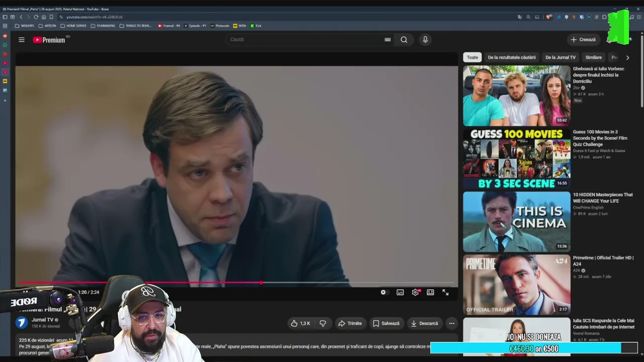
Task: Open the This Is Cinema video thumbnail
Action: pyautogui.click(x=517, y=221)
